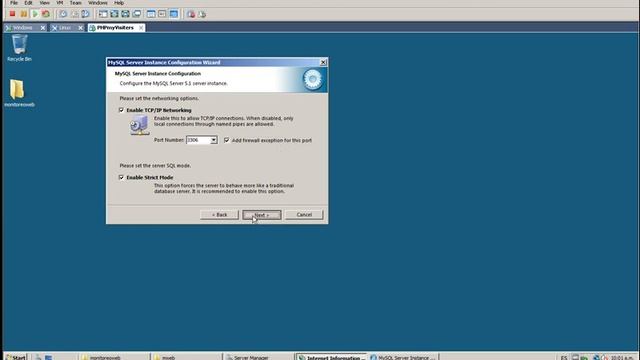Image resolution: width=640 pixels, height=360 pixels.
Task: Click the Show Sidebar toolbar icon
Action: (103, 14)
